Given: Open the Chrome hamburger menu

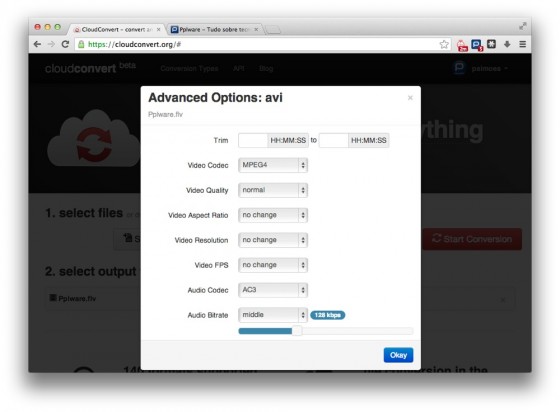Looking at the screenshot, I should [522, 44].
